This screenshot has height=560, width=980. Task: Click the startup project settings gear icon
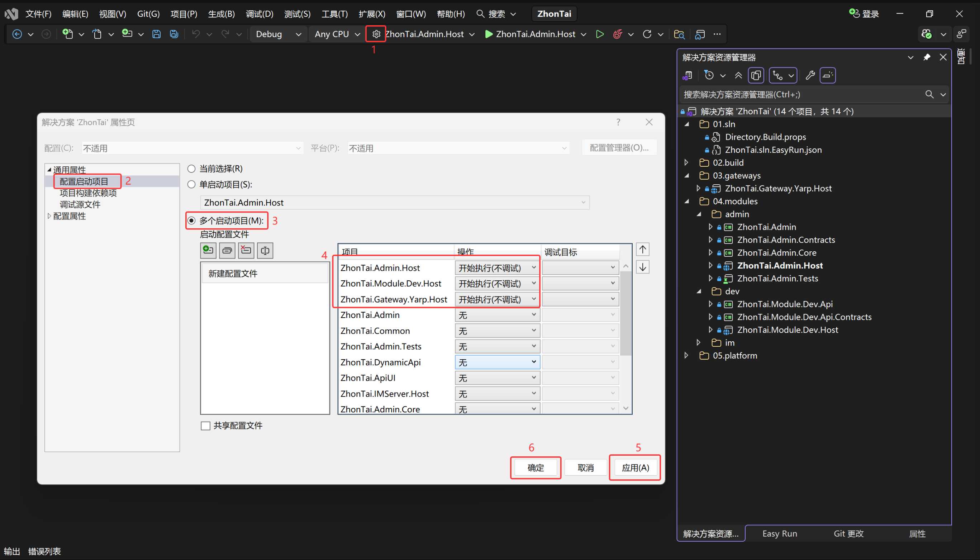(376, 34)
